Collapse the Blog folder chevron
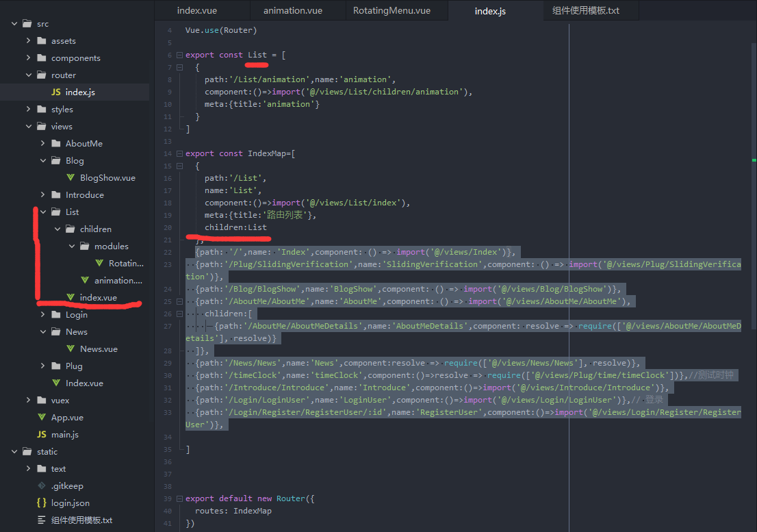The image size is (757, 532). pyautogui.click(x=43, y=160)
